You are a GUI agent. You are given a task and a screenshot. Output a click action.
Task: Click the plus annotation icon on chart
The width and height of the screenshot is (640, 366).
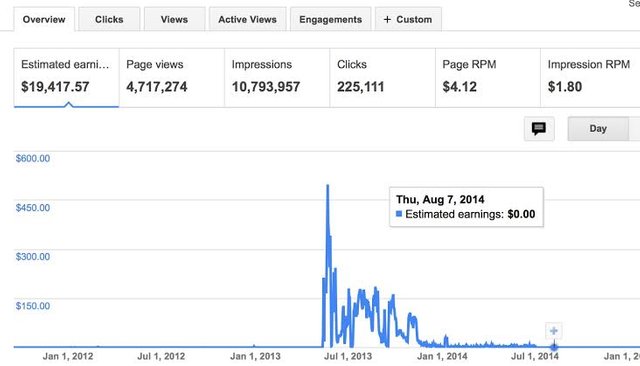click(553, 331)
